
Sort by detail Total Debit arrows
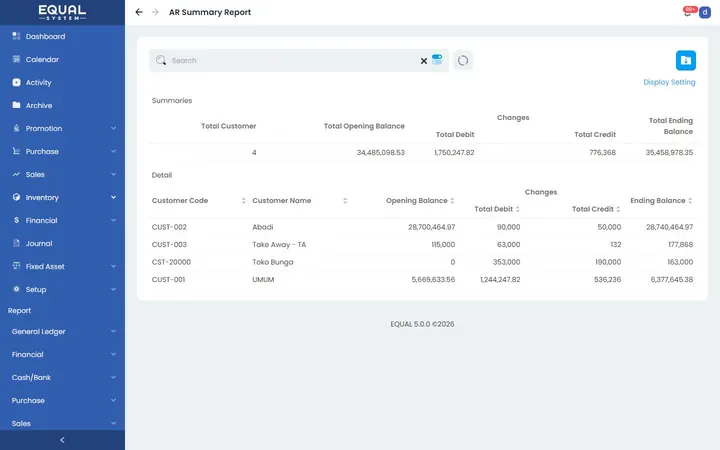[518, 209]
